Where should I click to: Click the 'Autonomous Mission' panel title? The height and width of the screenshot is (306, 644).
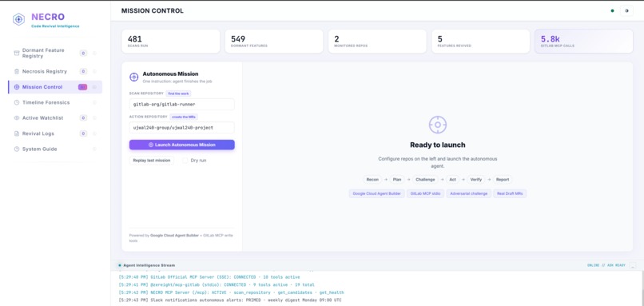coord(170,74)
